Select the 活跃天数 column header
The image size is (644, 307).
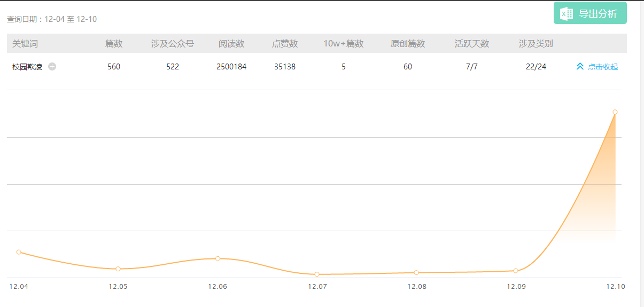point(472,44)
